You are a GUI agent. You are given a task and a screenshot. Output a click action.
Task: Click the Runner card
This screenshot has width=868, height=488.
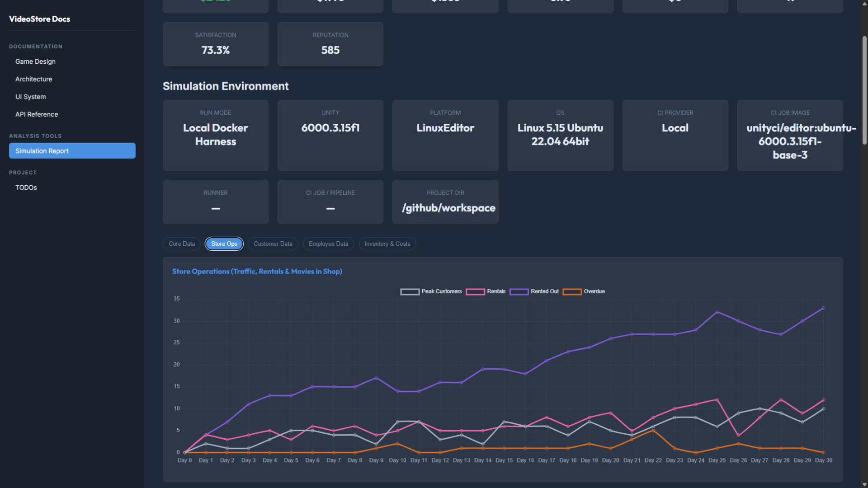coord(216,202)
